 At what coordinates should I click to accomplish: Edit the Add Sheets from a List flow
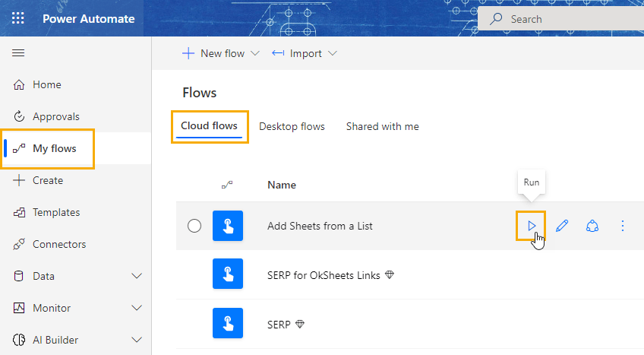click(562, 226)
